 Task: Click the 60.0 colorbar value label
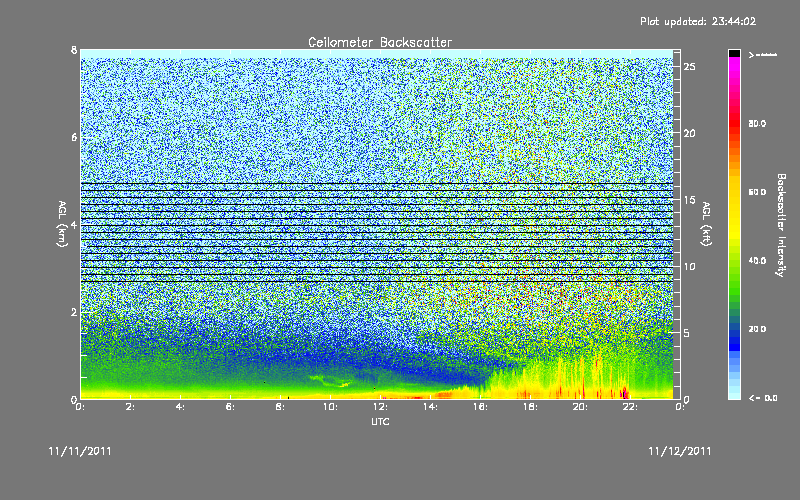click(757, 192)
